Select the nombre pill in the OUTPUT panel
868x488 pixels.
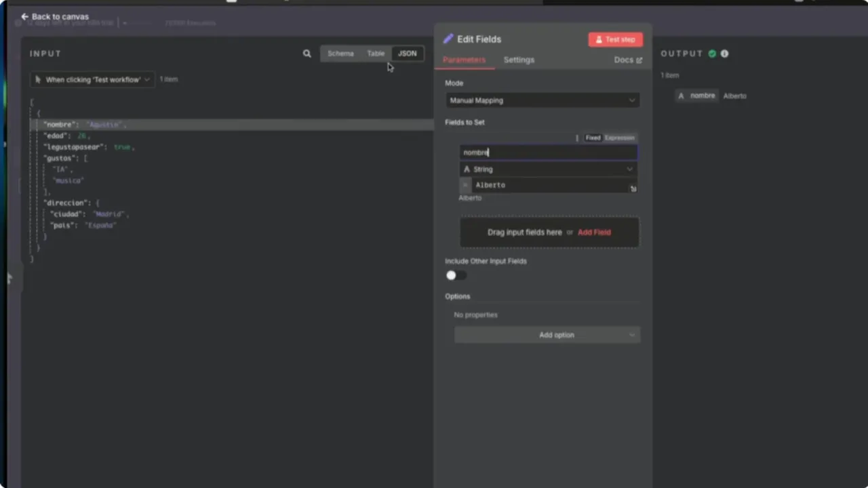(x=696, y=96)
